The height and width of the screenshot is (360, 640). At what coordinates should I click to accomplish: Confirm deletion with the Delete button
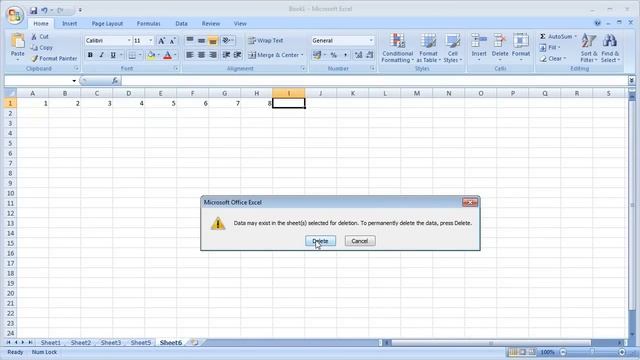coord(320,241)
